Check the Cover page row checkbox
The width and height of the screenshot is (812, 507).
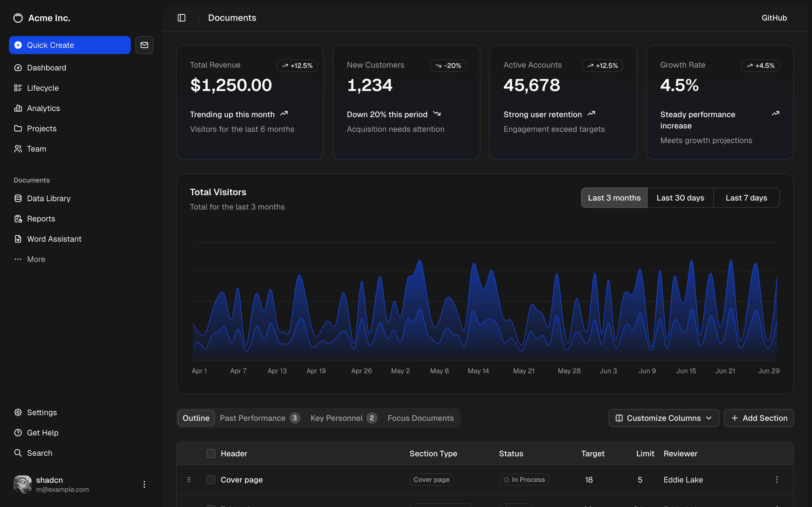pos(211,479)
